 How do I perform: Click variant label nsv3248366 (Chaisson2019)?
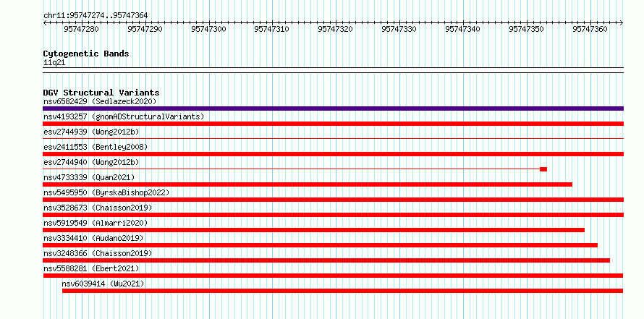[x=98, y=253]
